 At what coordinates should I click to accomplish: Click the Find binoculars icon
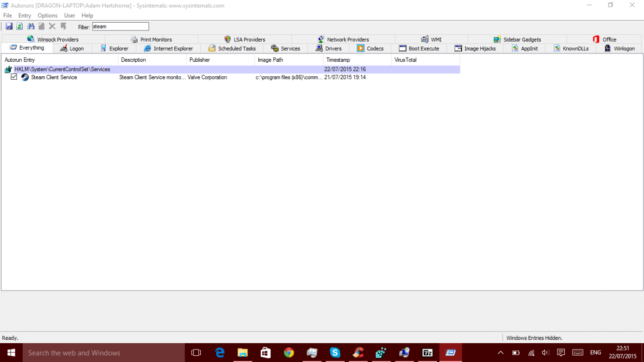coord(31,27)
